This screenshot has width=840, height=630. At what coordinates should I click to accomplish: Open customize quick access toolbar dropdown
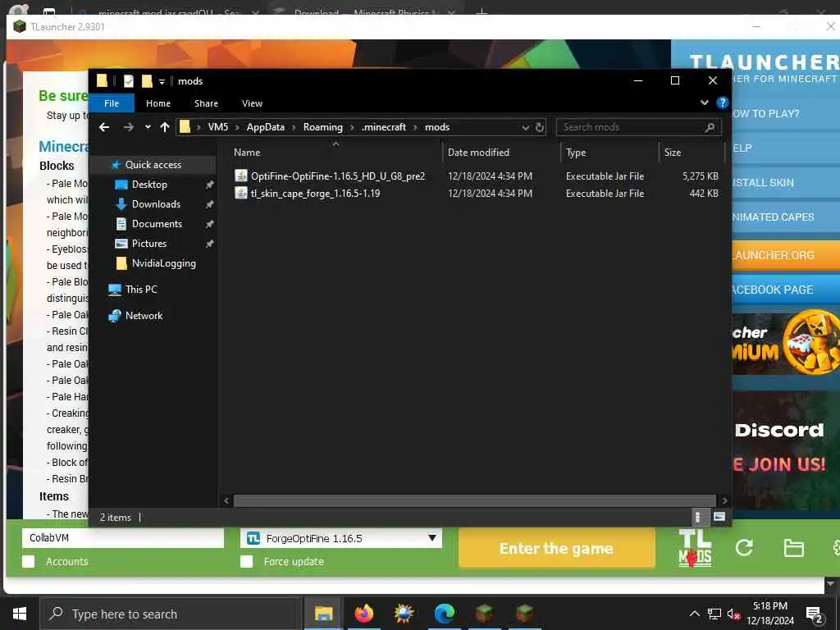pos(162,81)
